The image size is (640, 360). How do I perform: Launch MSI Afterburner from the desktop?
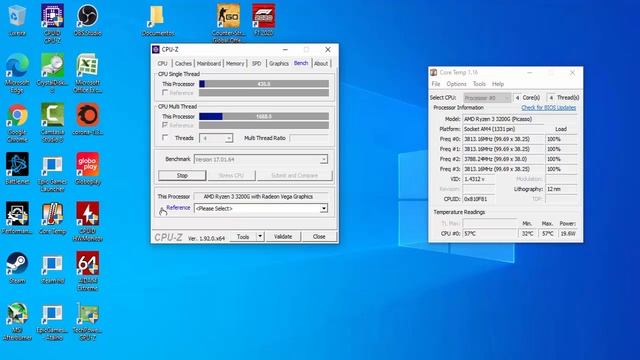click(17, 322)
